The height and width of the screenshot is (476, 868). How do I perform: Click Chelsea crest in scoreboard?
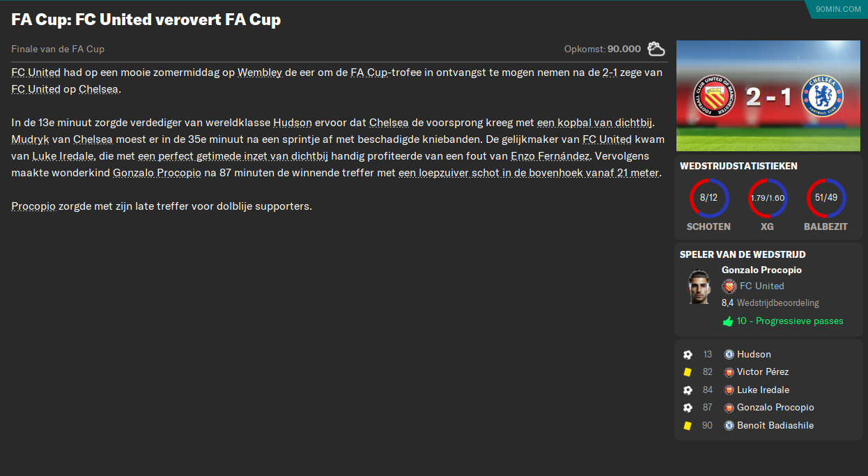pos(823,96)
